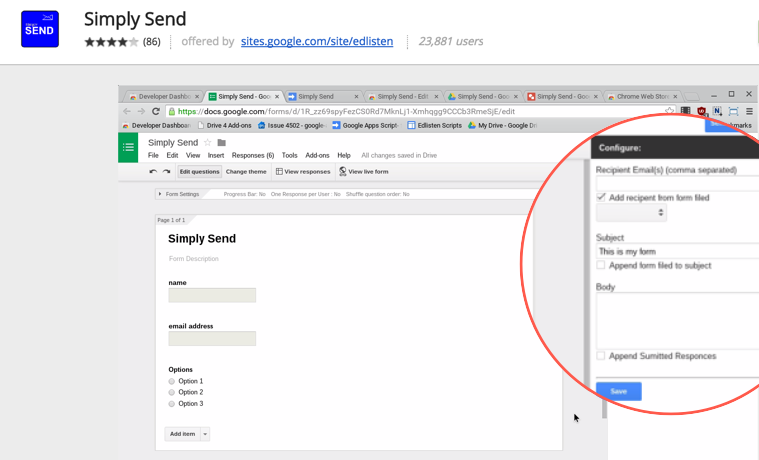Open the Drive 4 Add-ons bookmark
Image resolution: width=759 pixels, height=460 pixels.
tap(225, 125)
